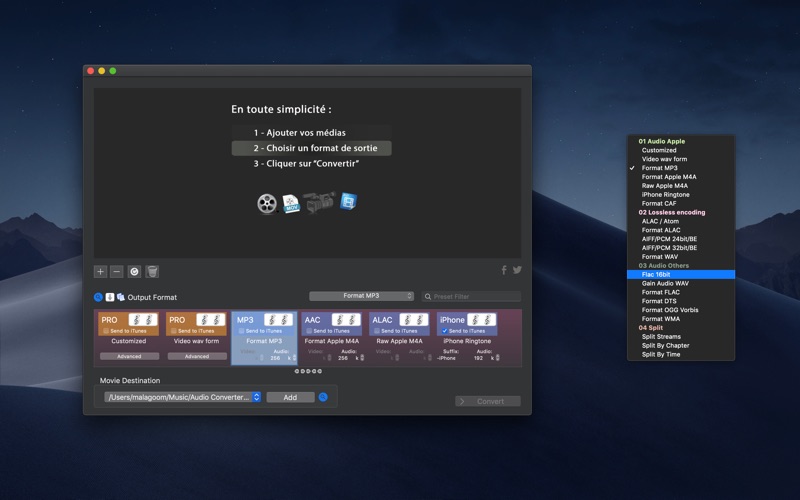Choose iPhone Ringtone in the popup menu
Screen dimensions: 800x500
681,195
